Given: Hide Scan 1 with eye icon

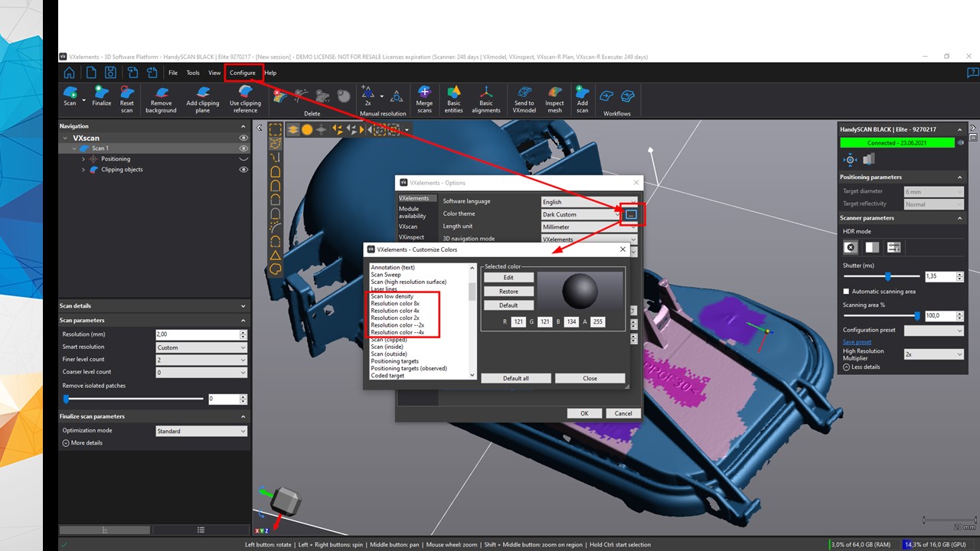Looking at the screenshot, I should pos(243,148).
